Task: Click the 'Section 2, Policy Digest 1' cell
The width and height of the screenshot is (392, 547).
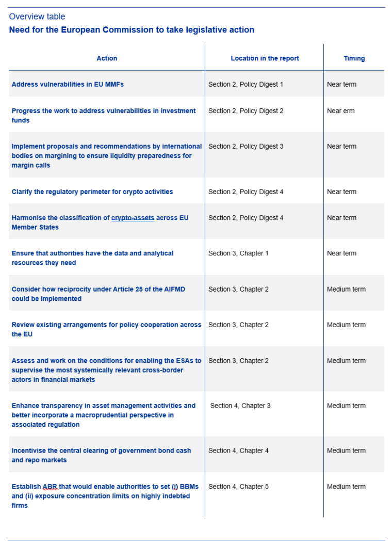Action: click(246, 85)
